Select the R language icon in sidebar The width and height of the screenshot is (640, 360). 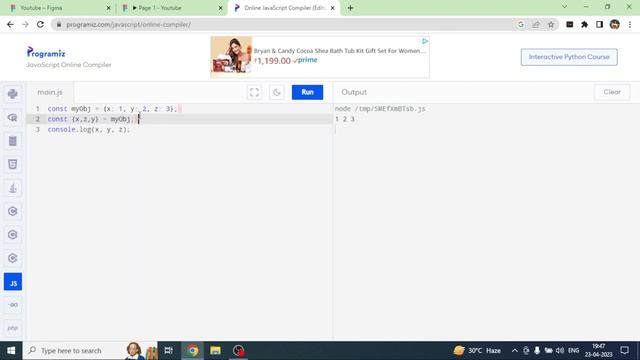pyautogui.click(x=13, y=118)
